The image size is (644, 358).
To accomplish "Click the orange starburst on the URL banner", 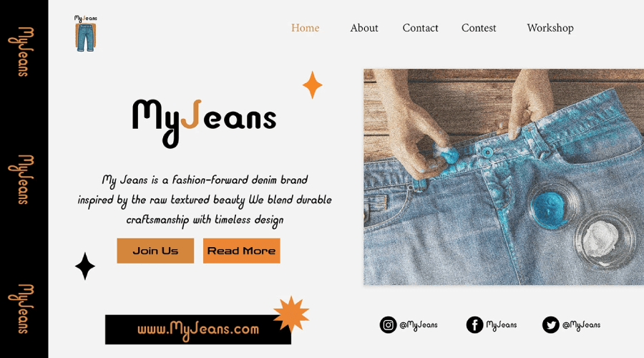I will tap(291, 314).
